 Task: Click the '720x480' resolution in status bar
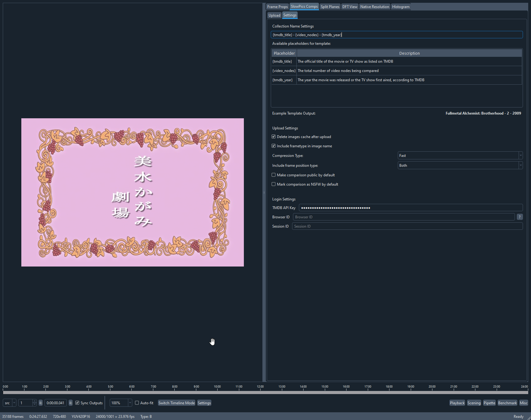click(59, 416)
